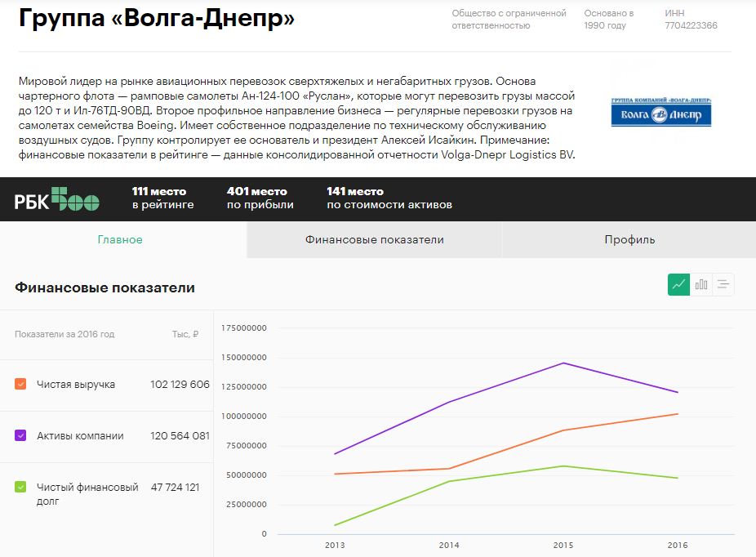Viewport: 756px width, 557px height.
Task: Click the 111 место в рейтинге link
Action: [x=162, y=198]
